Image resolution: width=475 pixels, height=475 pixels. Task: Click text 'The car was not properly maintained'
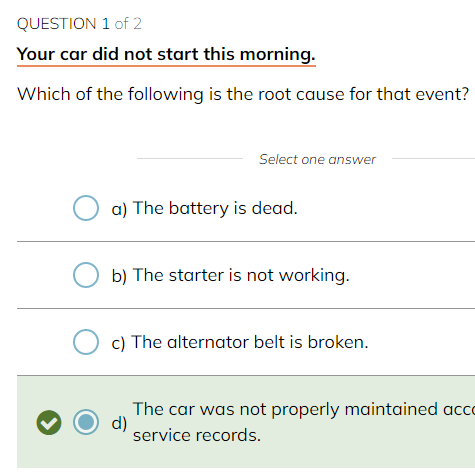pos(285,409)
